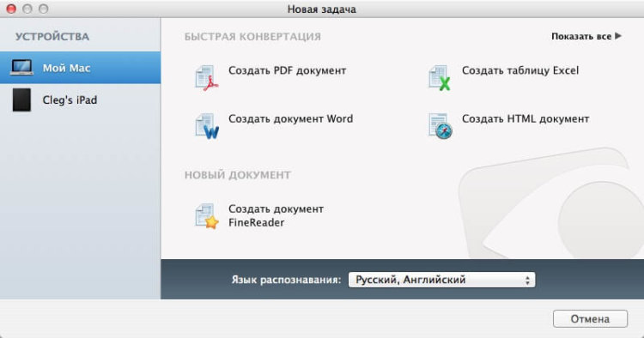The height and width of the screenshot is (338, 644).
Task: Click the yellow minimize window button
Action: click(x=27, y=9)
